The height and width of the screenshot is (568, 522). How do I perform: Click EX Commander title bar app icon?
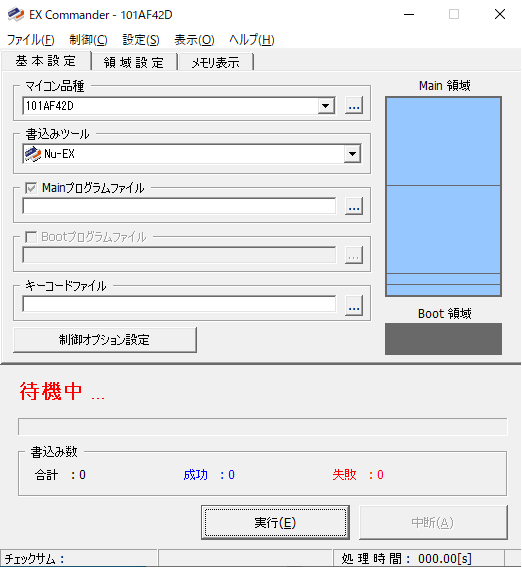tap(16, 14)
